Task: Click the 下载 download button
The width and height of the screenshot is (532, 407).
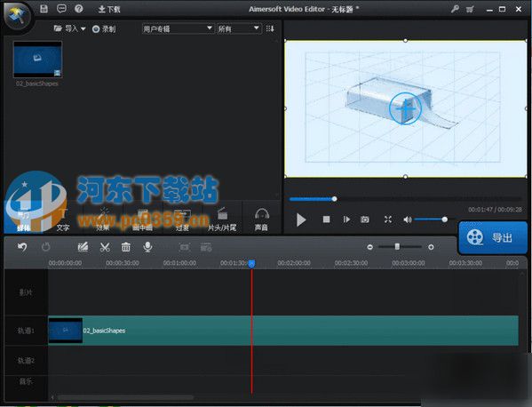Action: 109,9
